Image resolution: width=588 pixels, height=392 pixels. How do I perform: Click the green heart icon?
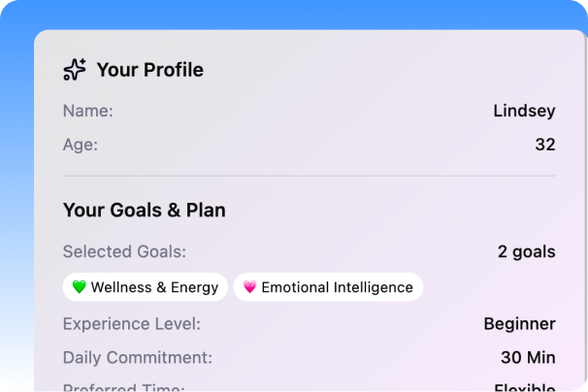tap(80, 287)
